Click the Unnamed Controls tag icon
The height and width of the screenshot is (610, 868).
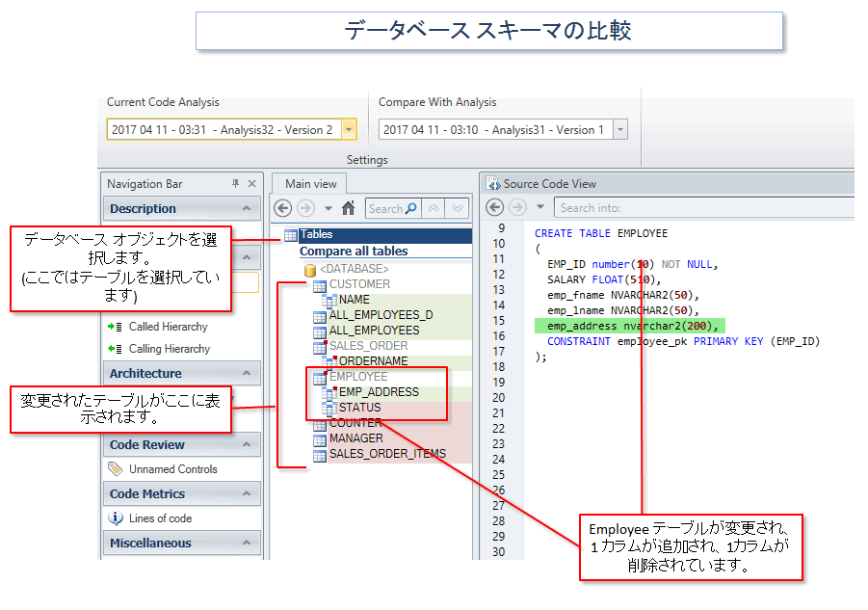point(116,469)
